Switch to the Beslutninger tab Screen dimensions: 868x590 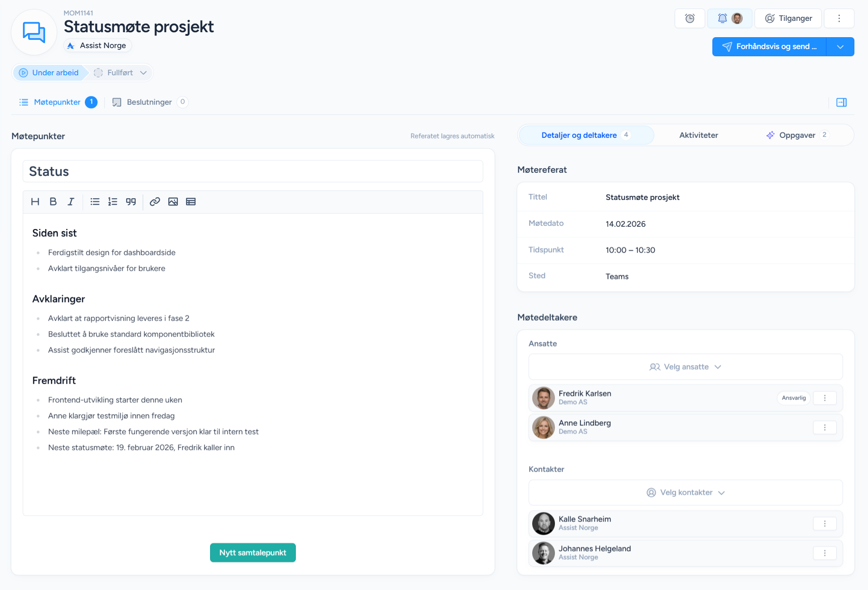point(149,102)
